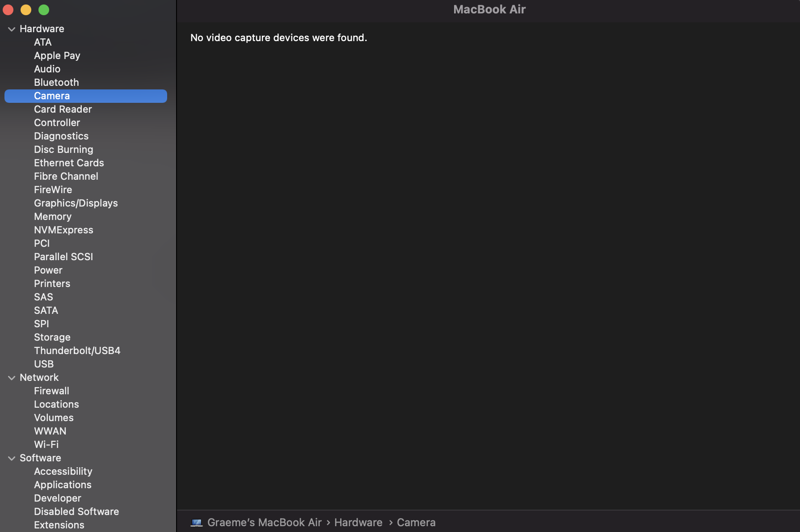Open Firewall under Network
This screenshot has height=532, width=800.
click(52, 391)
